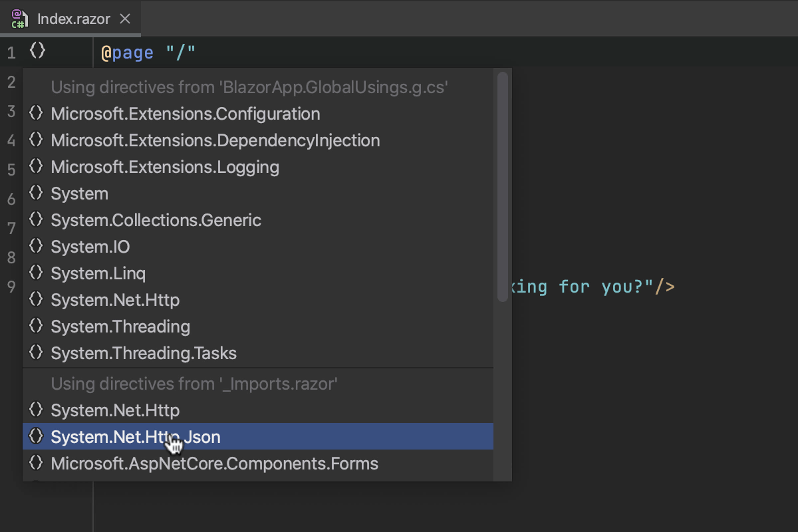Click the 'BlazorApp.GlobalUsings.g.cs' directives header

coord(249,87)
